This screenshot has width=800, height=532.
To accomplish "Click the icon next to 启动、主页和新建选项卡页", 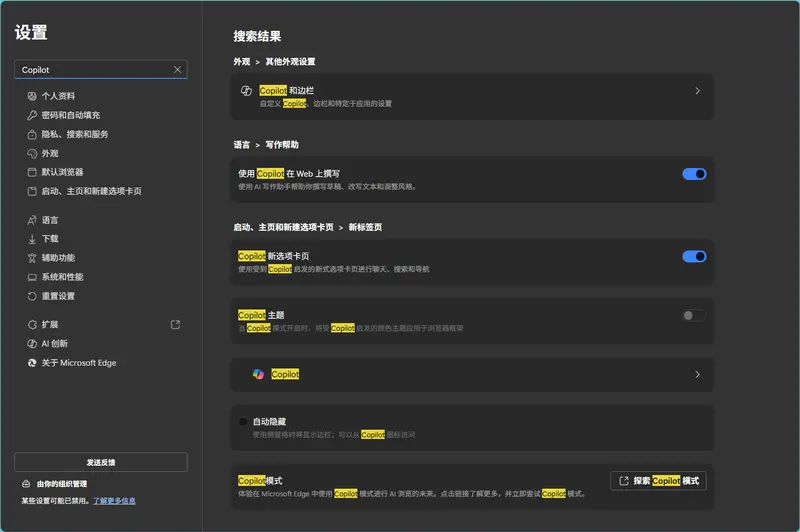I will (x=32, y=191).
